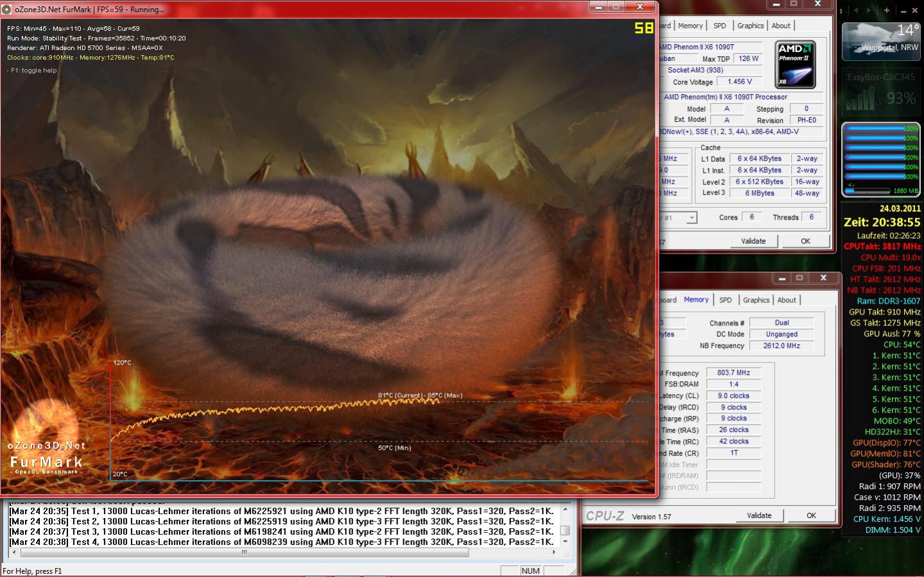This screenshot has height=577, width=924.
Task: Click the NUM indicator in Prime95 status bar
Action: [530, 571]
